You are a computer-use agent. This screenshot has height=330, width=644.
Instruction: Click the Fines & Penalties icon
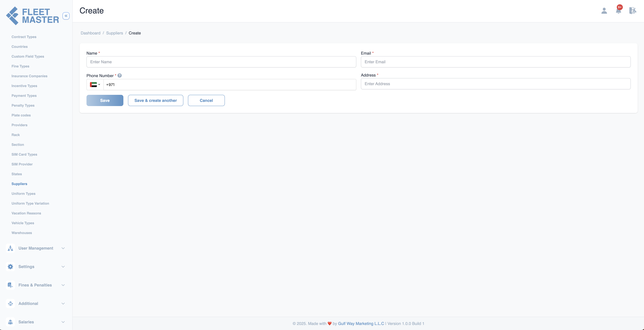tap(11, 285)
